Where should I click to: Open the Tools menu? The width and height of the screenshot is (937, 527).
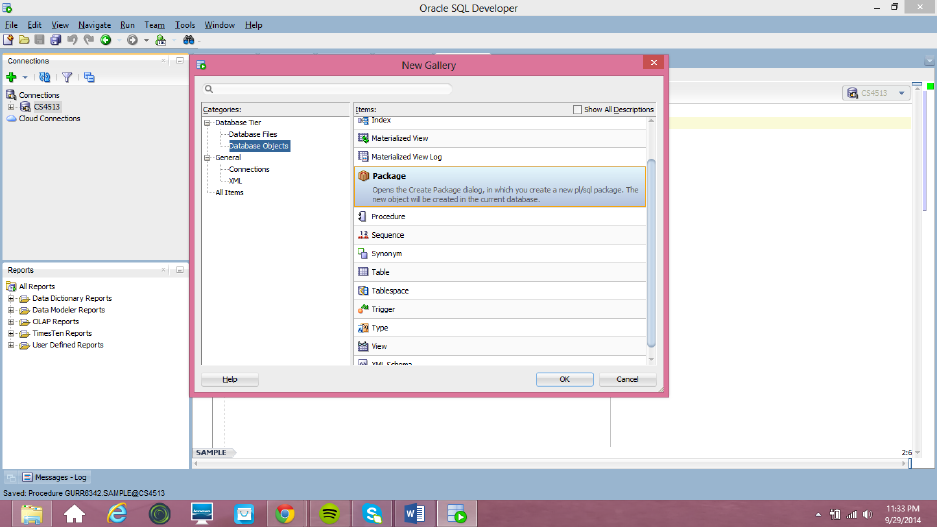point(185,25)
